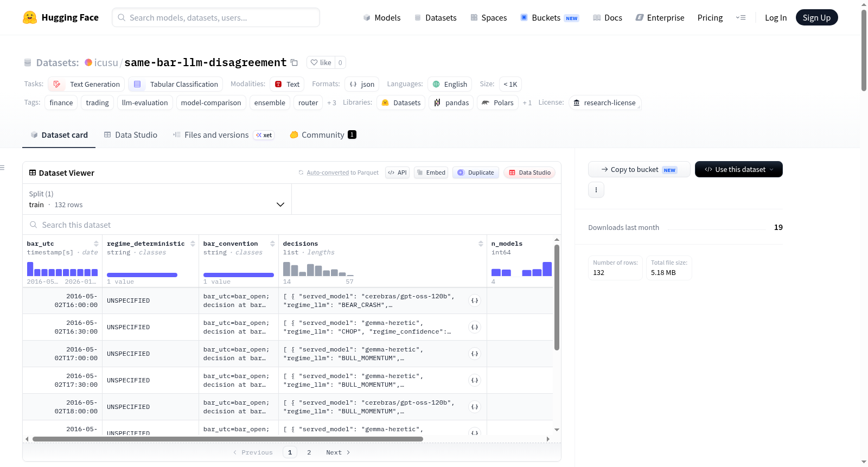Click the research-license tag
This screenshot has width=868, height=467.
(605, 103)
